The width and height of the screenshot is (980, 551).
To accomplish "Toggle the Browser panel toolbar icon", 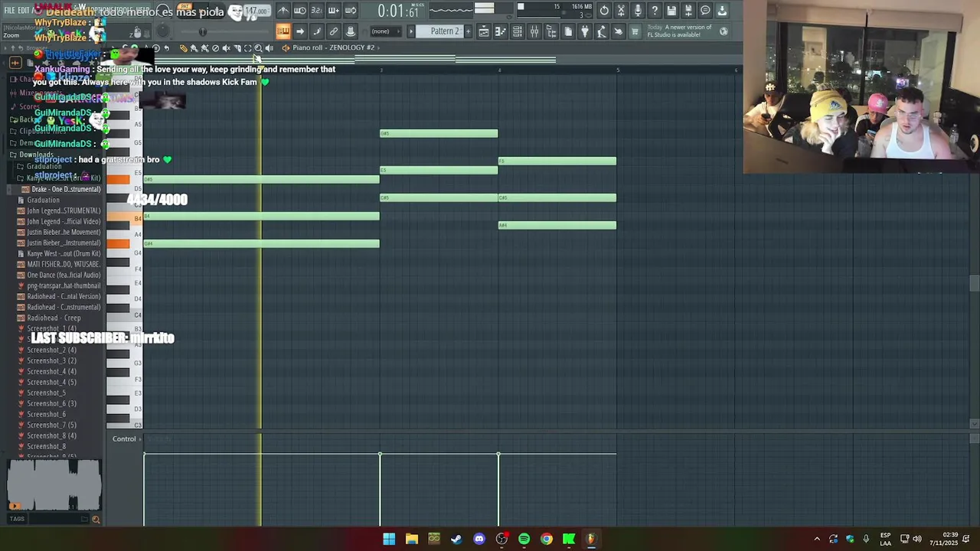I will [551, 31].
